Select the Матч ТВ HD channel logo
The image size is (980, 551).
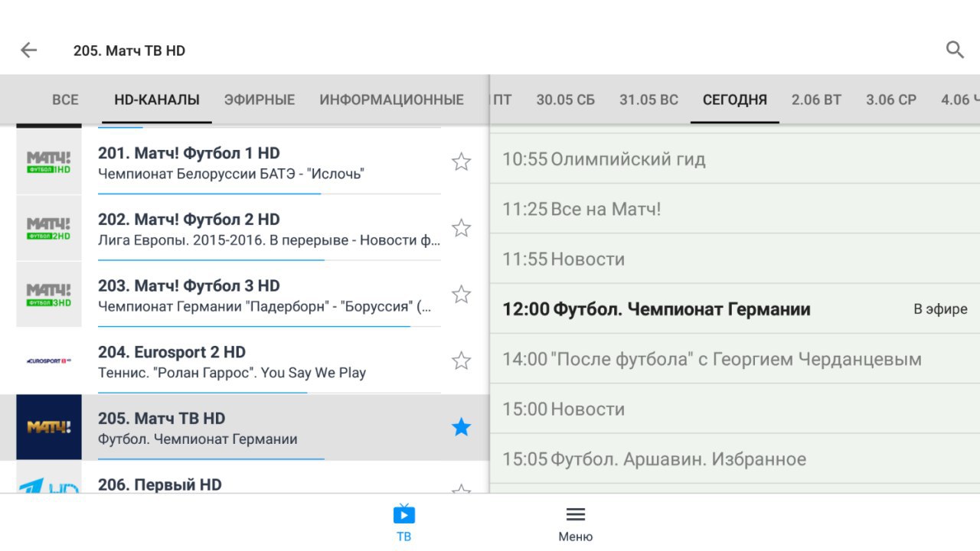pyautogui.click(x=49, y=427)
